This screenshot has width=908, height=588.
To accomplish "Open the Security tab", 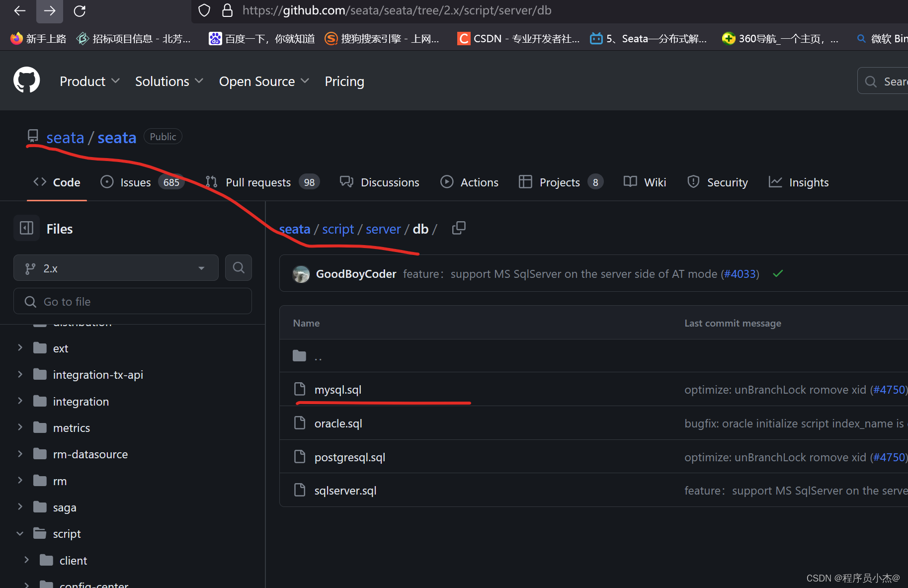I will pyautogui.click(x=717, y=182).
